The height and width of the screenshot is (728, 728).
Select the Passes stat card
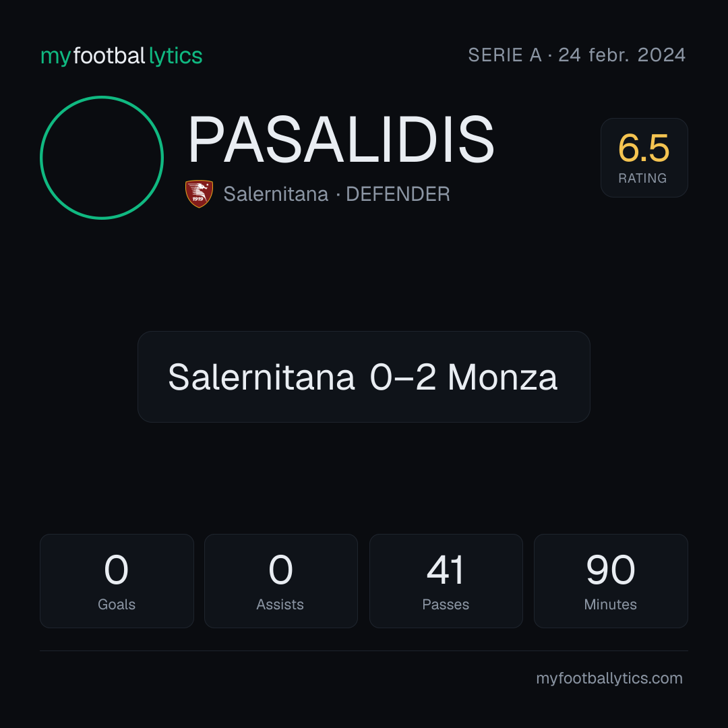point(446,581)
